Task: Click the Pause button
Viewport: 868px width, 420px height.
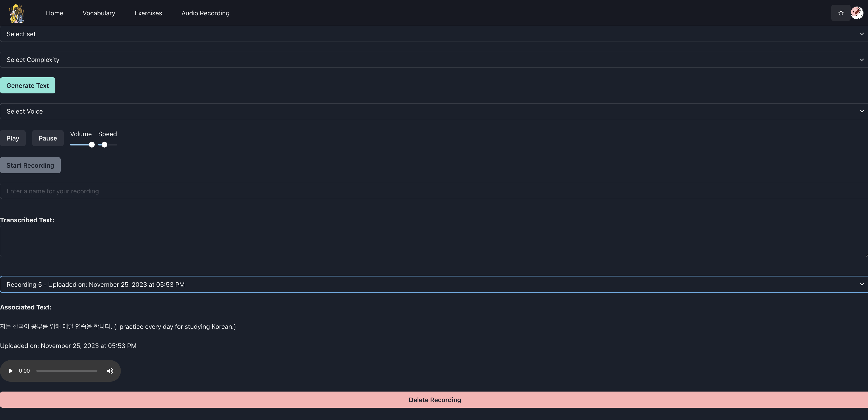Action: (x=48, y=138)
